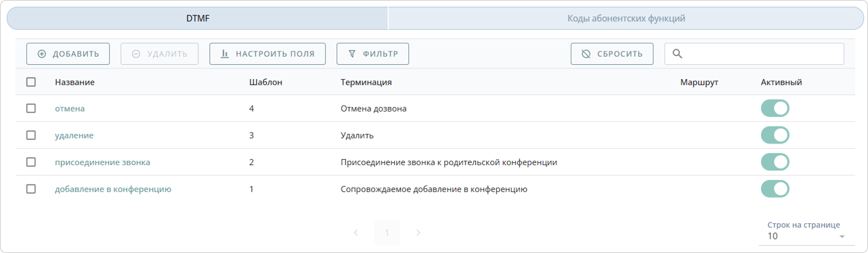Image resolution: width=868 pixels, height=253 pixels.
Task: Go to previous page arrow
Action: [356, 233]
